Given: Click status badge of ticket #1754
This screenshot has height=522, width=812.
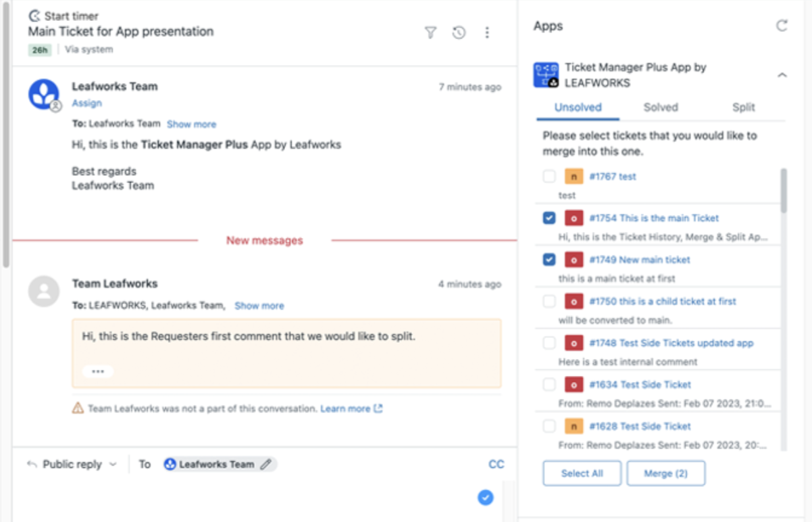Looking at the screenshot, I should [574, 218].
